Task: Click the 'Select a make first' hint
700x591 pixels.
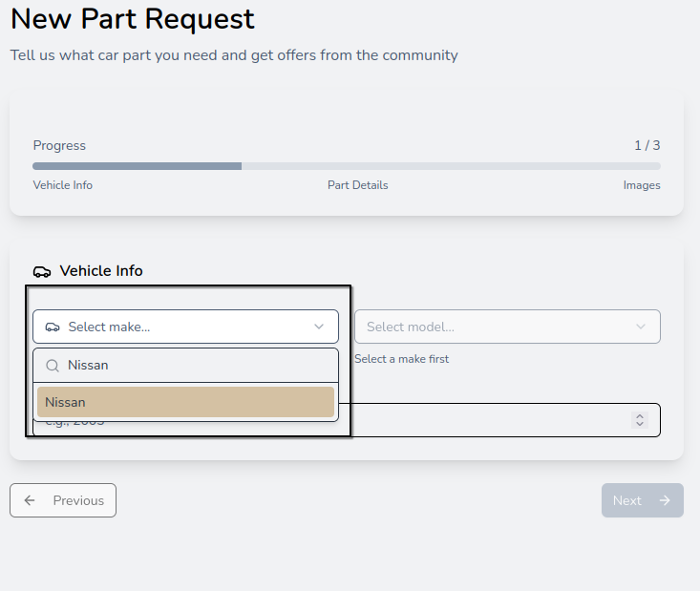Action: point(401,359)
